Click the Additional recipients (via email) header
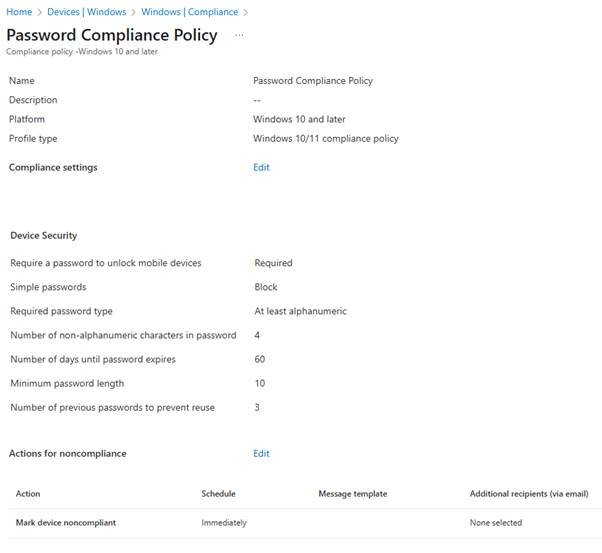Viewport: 602px width, 553px height. pos(529,494)
